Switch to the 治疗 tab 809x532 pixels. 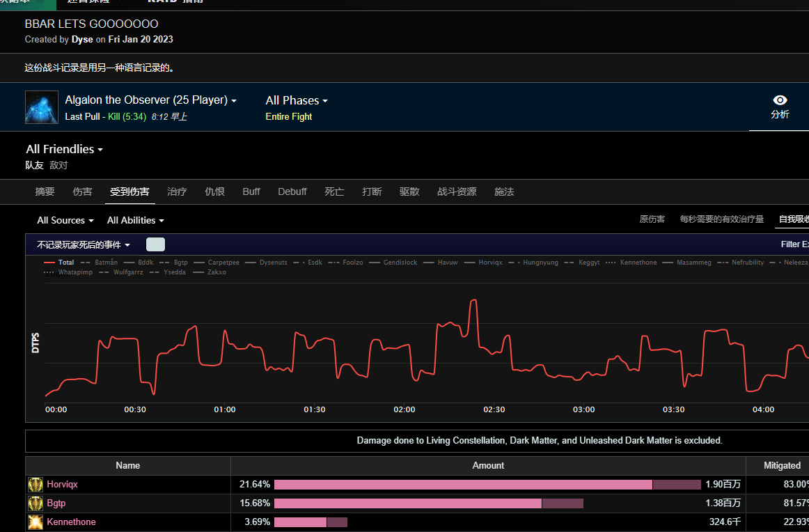pyautogui.click(x=177, y=191)
